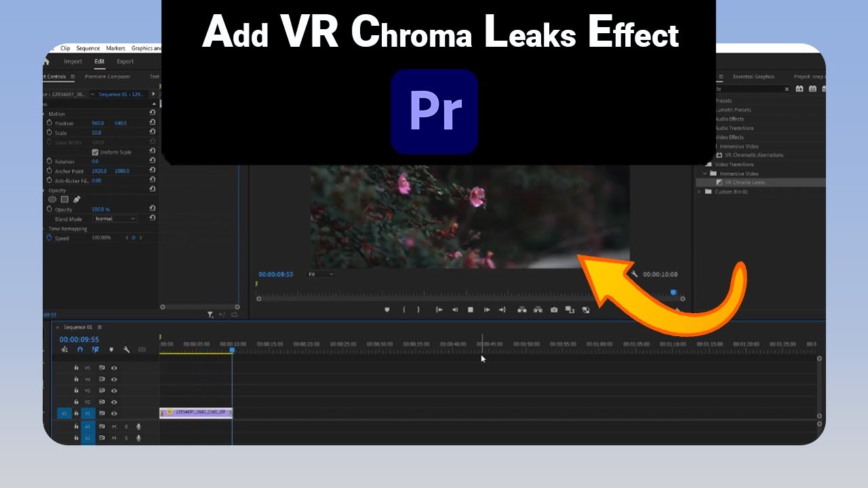
Task: Open the Blend Mode dropdown
Action: [115, 219]
